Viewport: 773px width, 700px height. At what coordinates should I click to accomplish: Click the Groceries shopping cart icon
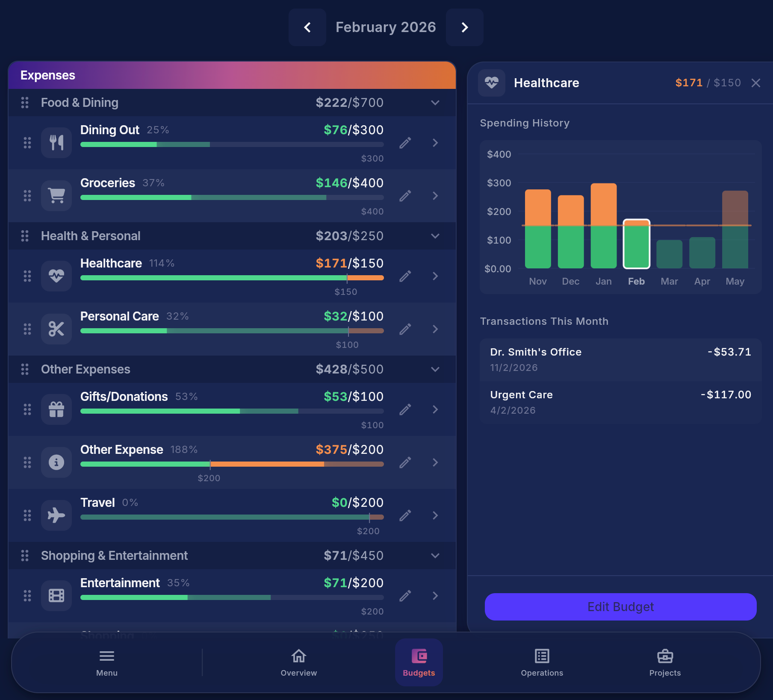tap(56, 195)
